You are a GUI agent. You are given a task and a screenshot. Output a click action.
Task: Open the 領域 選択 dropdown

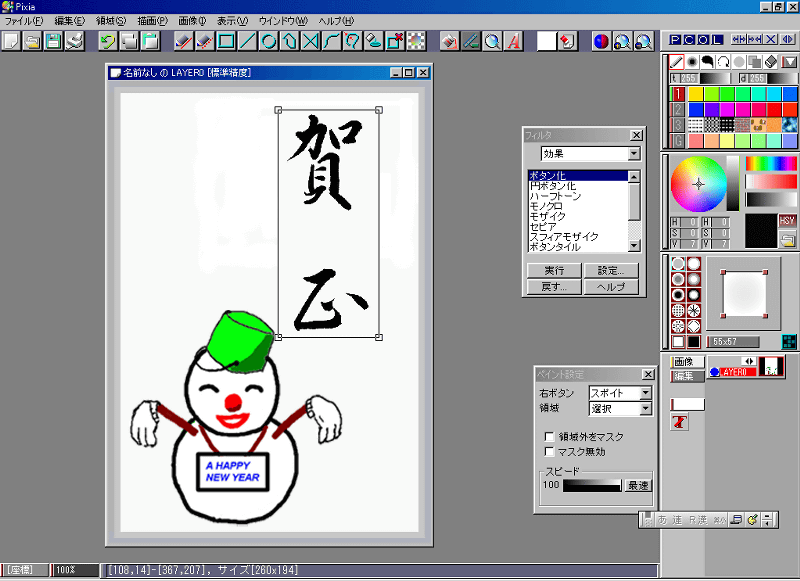pyautogui.click(x=645, y=409)
